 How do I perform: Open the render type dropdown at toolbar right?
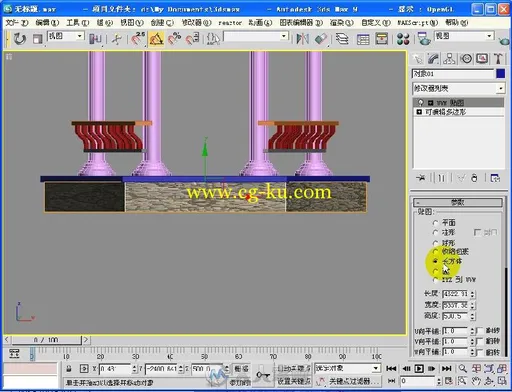[489, 36]
